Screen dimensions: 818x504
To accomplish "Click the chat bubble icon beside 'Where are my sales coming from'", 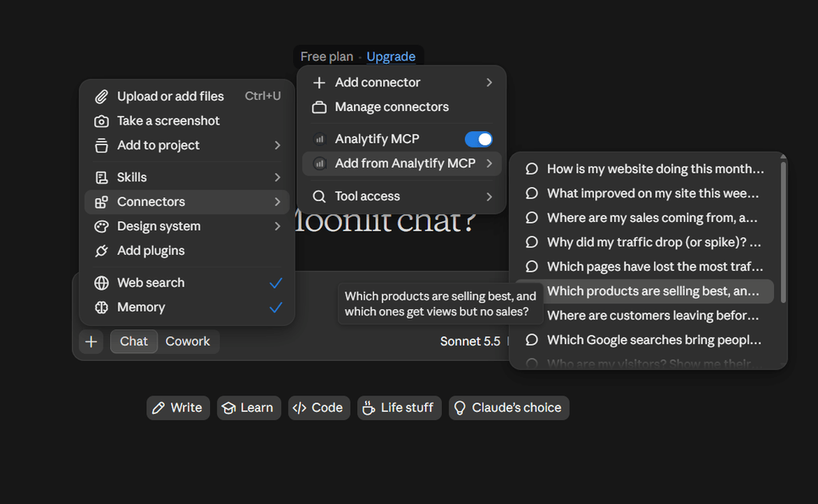I will click(x=531, y=217).
